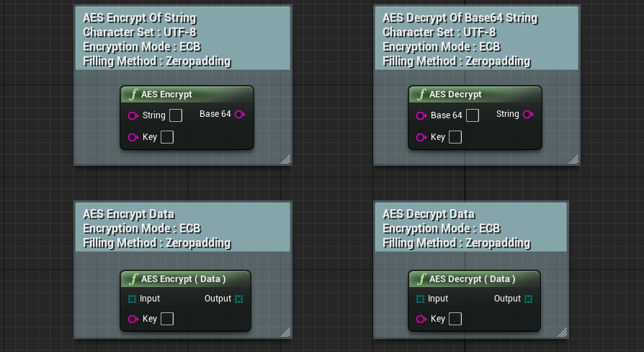Viewport: 644px width, 352px height.
Task: Click the String output pin on AES Decrypt
Action: click(x=528, y=114)
